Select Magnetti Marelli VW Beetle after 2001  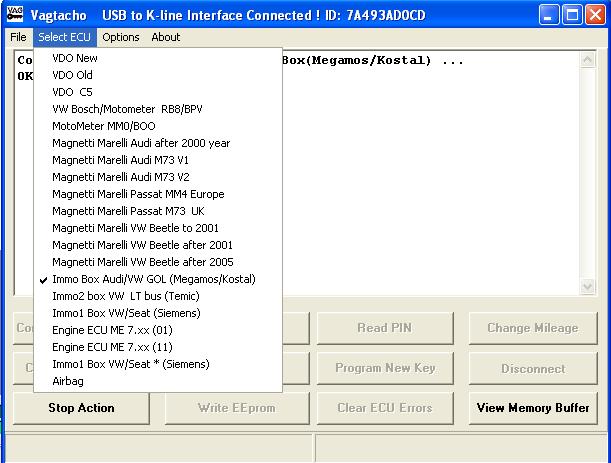(x=158, y=245)
